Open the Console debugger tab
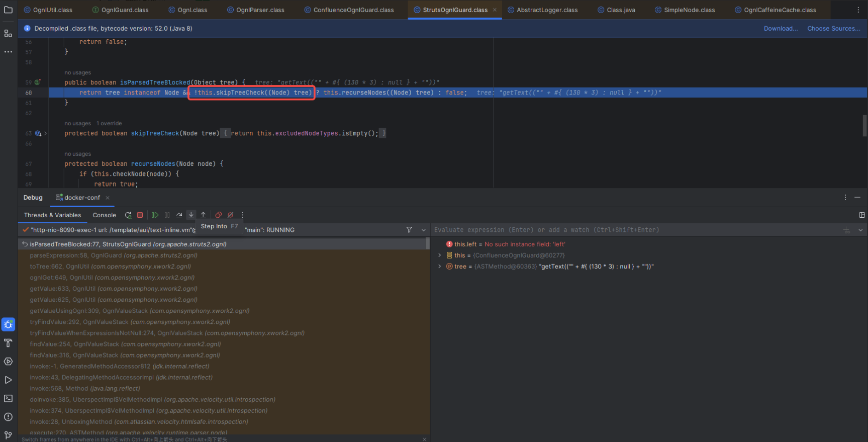This screenshot has height=442, width=868. pyautogui.click(x=105, y=215)
